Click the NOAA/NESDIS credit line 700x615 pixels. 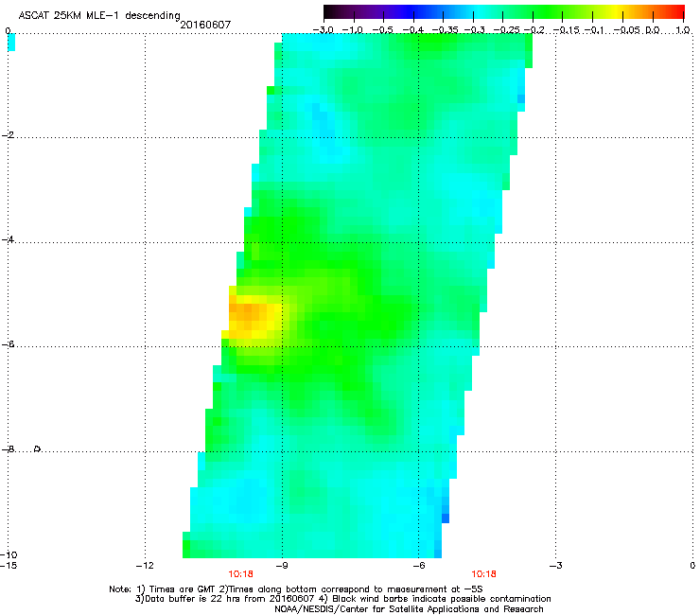click(x=409, y=609)
